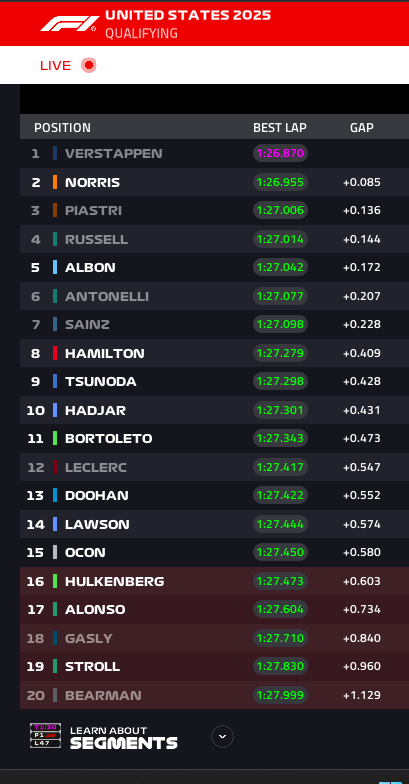Click Albon's light blue team bar

click(x=55, y=267)
